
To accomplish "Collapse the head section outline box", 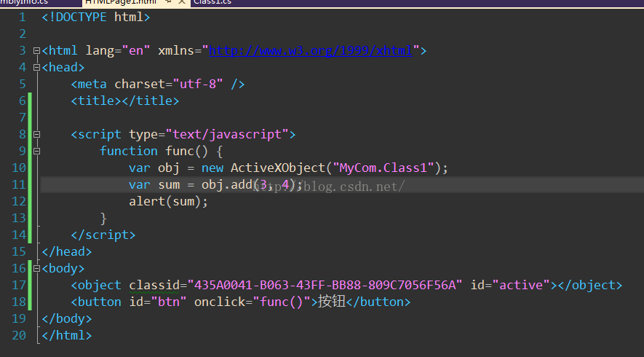I will coord(36,68).
